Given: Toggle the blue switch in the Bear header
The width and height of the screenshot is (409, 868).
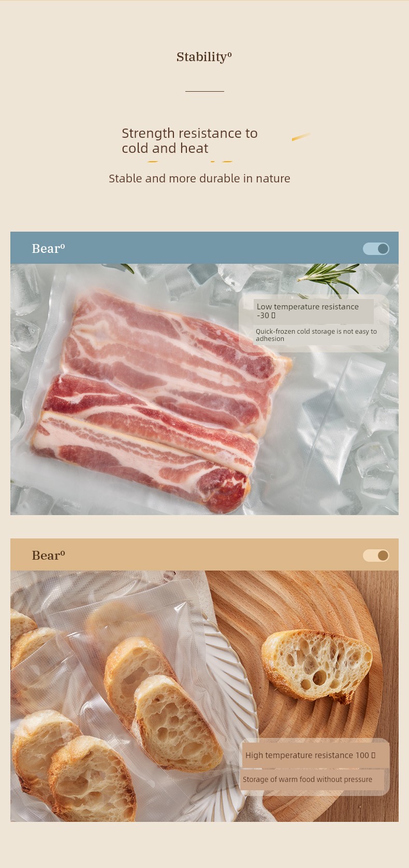Looking at the screenshot, I should pos(376,249).
